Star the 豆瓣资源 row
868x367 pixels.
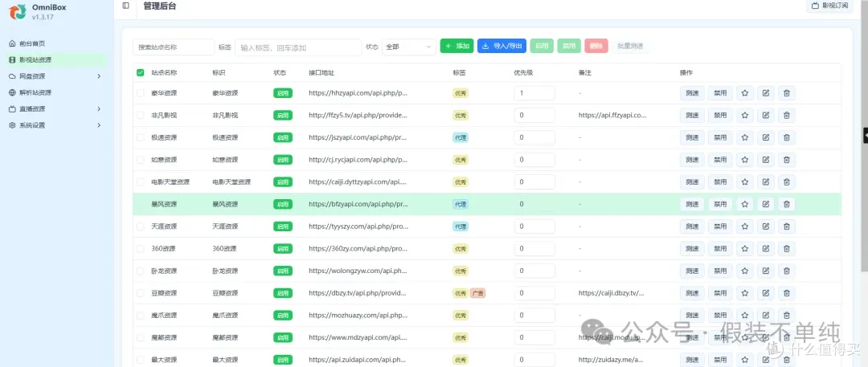[x=744, y=293]
